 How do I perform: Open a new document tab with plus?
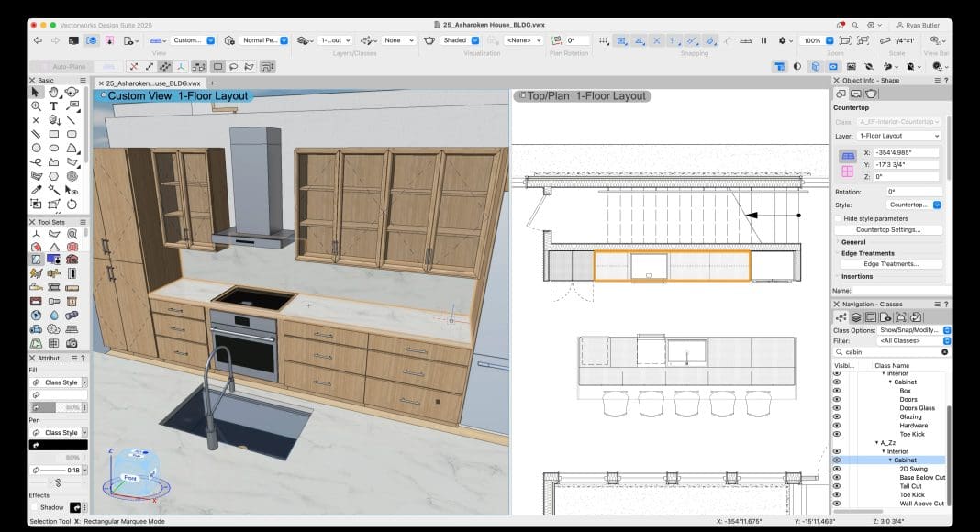[x=212, y=83]
